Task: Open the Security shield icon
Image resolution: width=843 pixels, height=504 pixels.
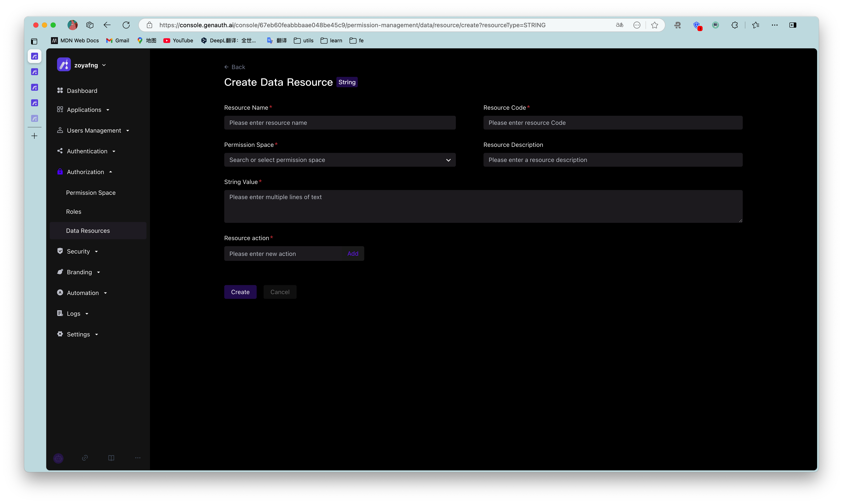Action: point(60,251)
